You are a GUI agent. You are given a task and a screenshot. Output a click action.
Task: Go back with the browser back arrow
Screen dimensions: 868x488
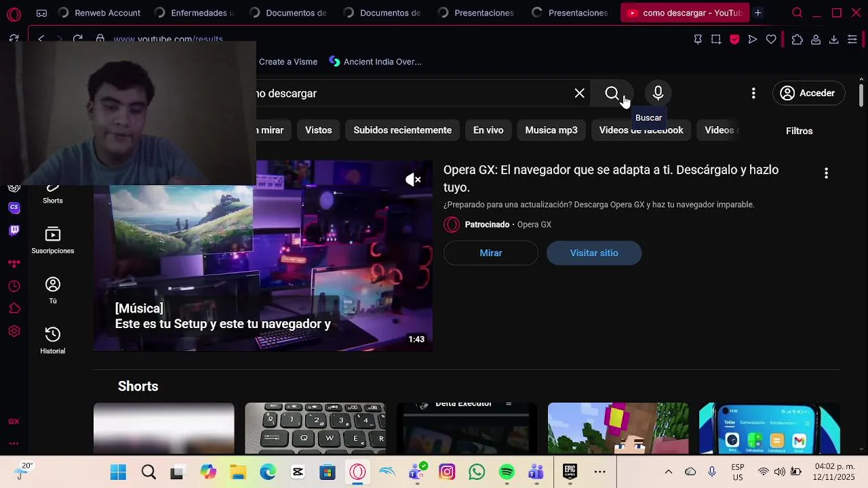pyautogui.click(x=41, y=39)
